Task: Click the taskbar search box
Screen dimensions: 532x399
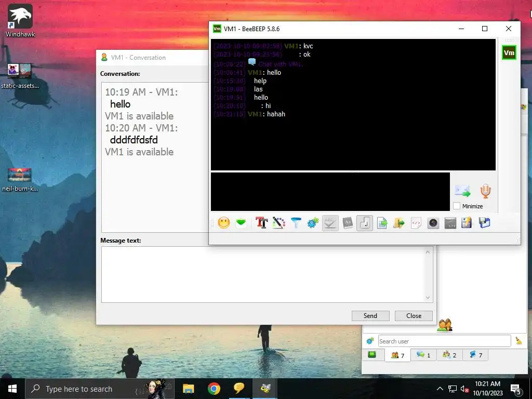Action: 99,389
